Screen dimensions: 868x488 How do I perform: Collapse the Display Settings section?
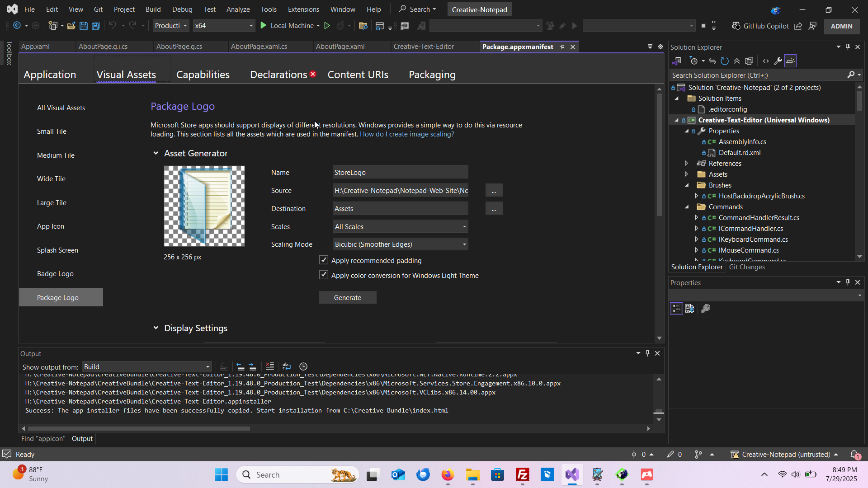coord(156,328)
